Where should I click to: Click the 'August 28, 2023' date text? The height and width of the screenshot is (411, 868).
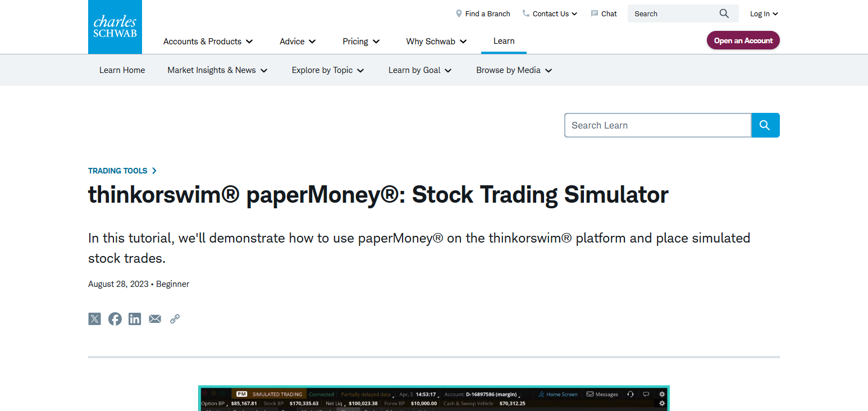click(118, 284)
